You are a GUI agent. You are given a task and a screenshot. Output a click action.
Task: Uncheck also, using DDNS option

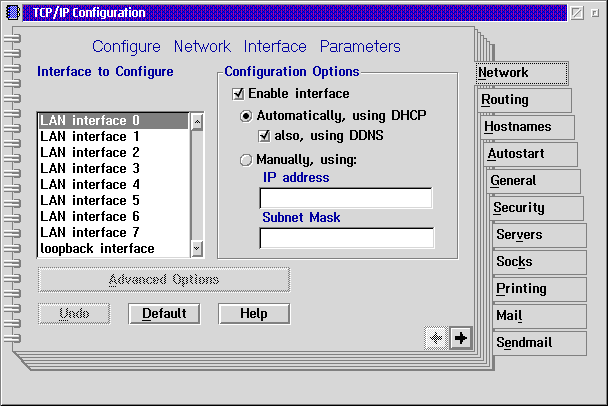coord(264,135)
